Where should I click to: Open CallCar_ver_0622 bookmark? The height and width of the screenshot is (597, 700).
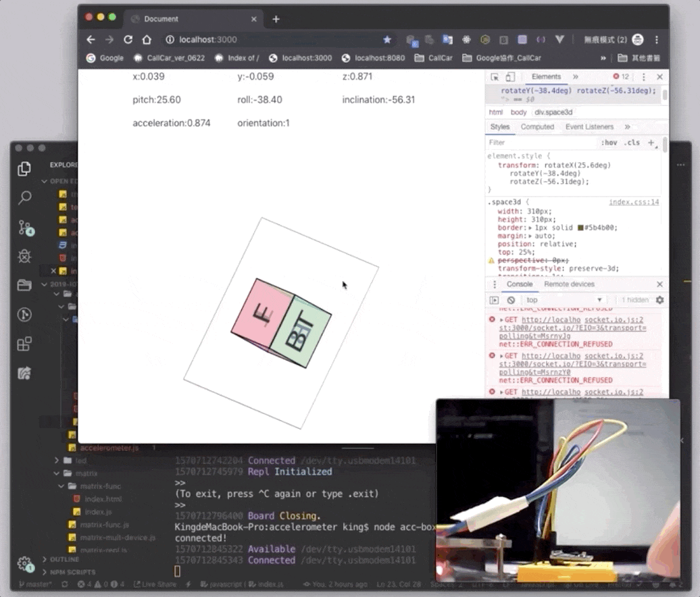pyautogui.click(x=169, y=58)
